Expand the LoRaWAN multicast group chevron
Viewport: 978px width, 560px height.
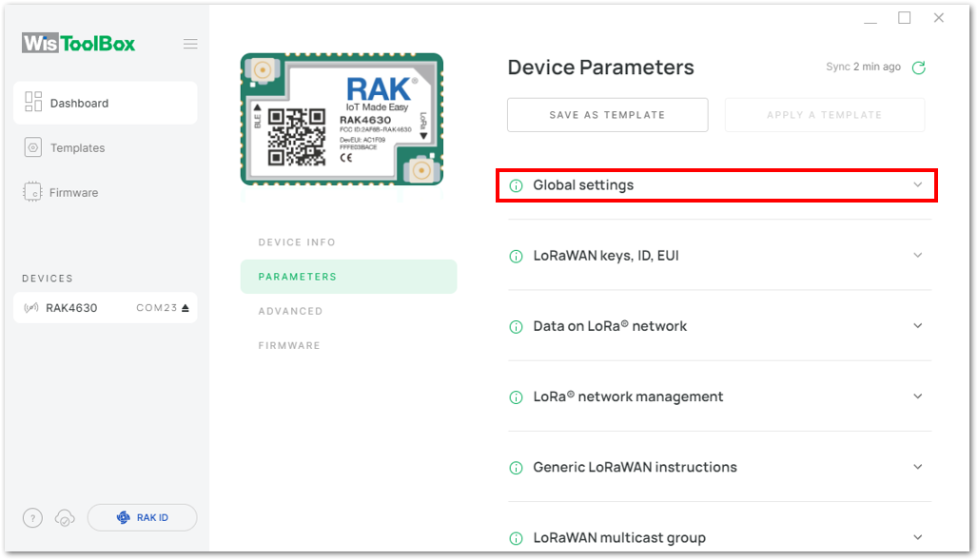[917, 537]
